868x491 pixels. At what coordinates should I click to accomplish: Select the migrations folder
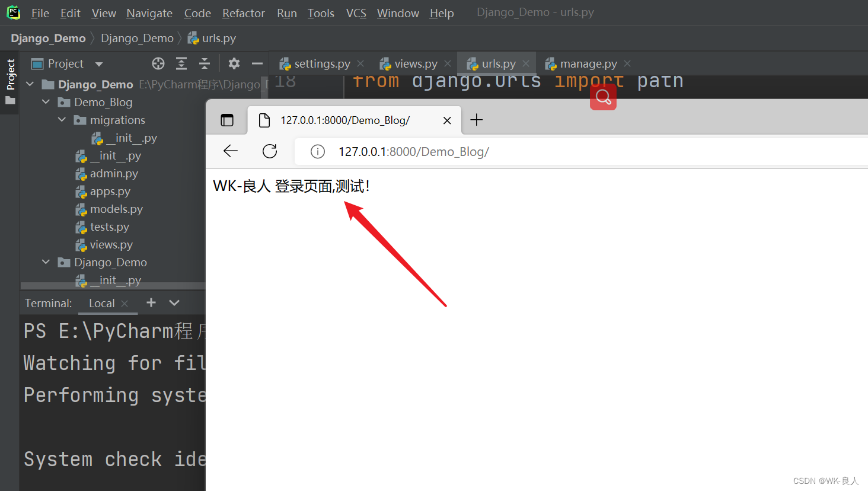pyautogui.click(x=117, y=120)
